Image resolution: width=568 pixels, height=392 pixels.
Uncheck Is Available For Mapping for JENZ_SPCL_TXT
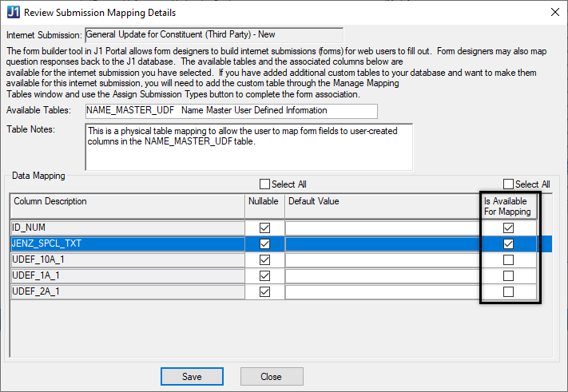[508, 244]
